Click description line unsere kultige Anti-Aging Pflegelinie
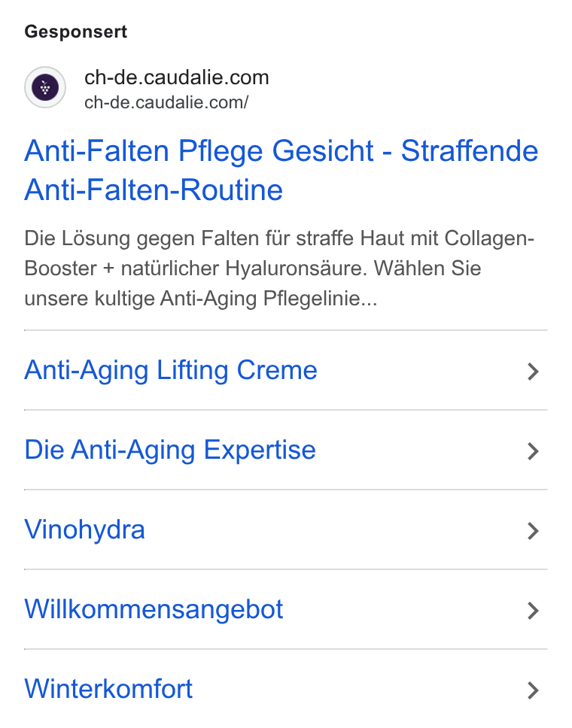Viewport: 572px width, 728px height. pos(201,299)
